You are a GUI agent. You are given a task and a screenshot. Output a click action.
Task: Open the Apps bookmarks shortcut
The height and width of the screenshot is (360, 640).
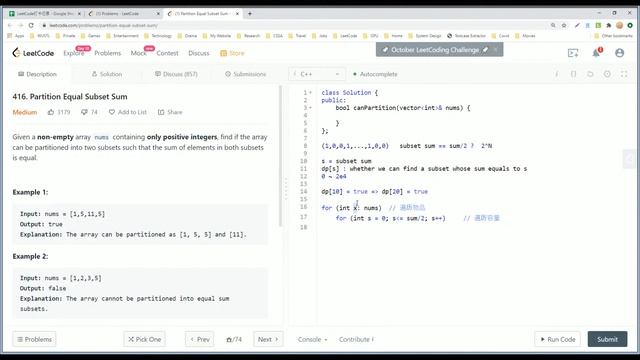pyautogui.click(x=16, y=36)
